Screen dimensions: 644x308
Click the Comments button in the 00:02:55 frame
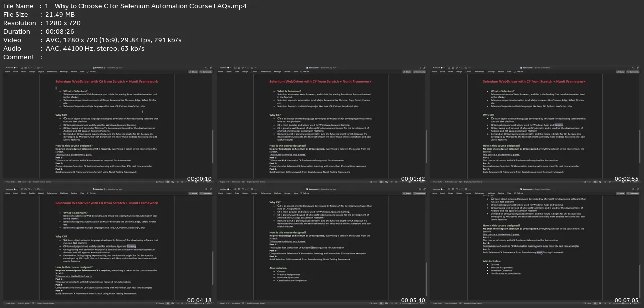pyautogui.click(x=632, y=72)
